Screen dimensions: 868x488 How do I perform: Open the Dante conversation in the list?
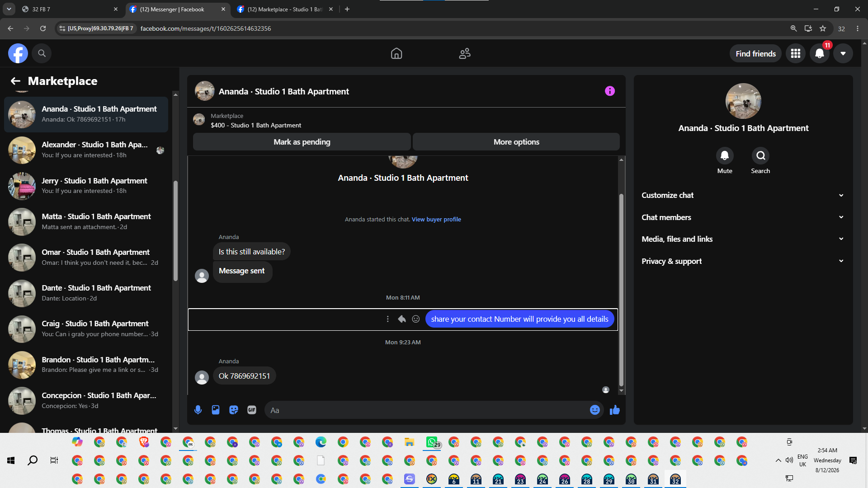(x=86, y=293)
